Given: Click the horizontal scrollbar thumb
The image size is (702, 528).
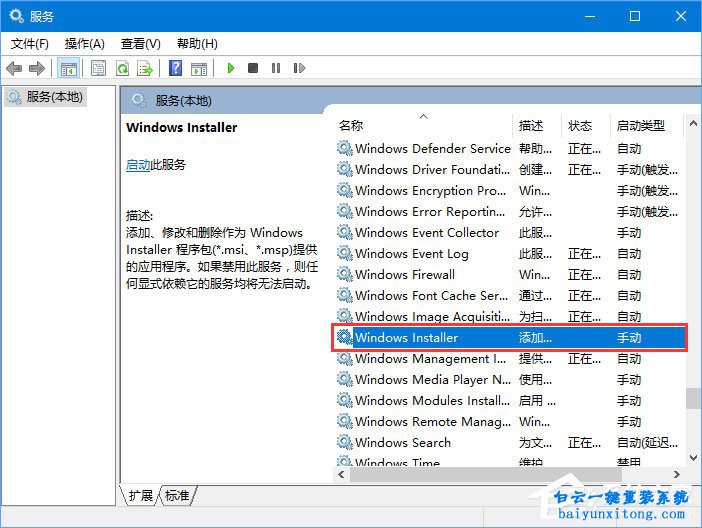Looking at the screenshot, I should click(485, 474).
